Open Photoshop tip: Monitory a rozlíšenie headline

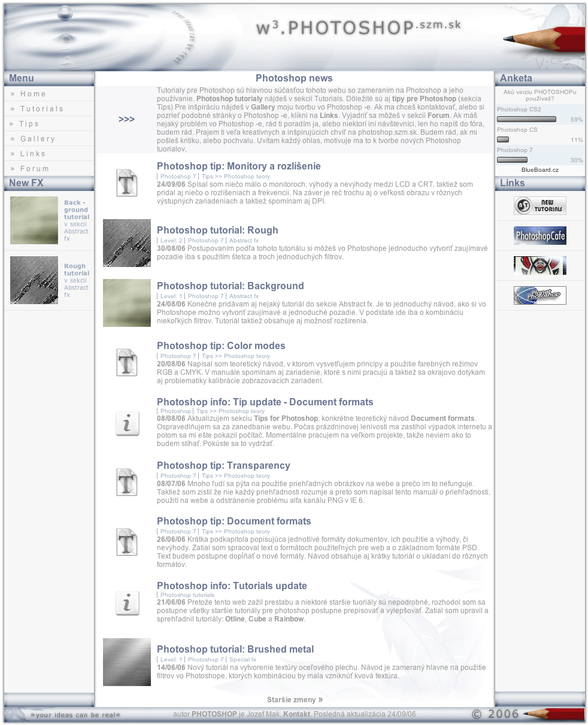pyautogui.click(x=238, y=166)
